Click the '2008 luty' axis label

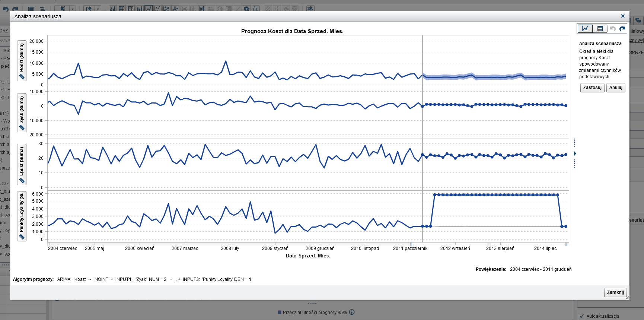coord(230,248)
